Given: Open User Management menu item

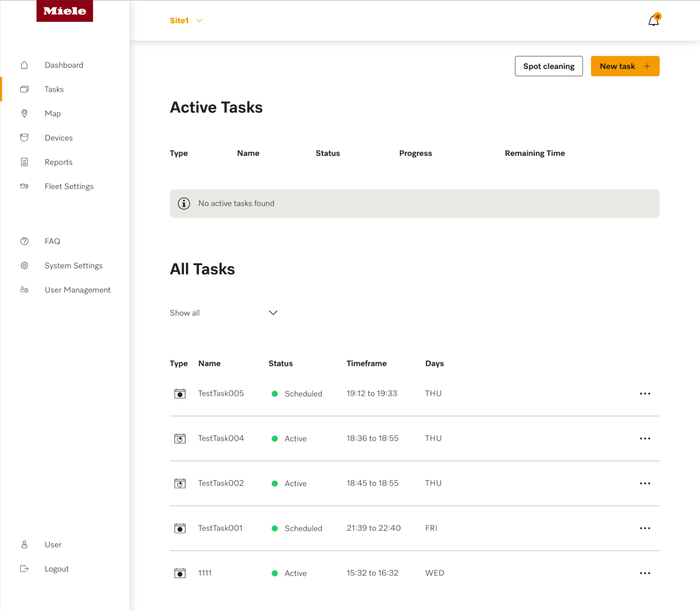Looking at the screenshot, I should [x=77, y=290].
